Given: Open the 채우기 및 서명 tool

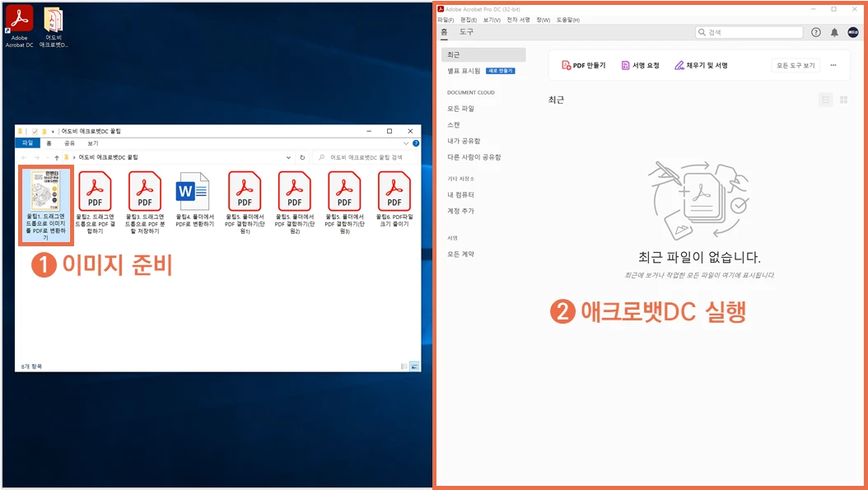Looking at the screenshot, I should point(701,65).
